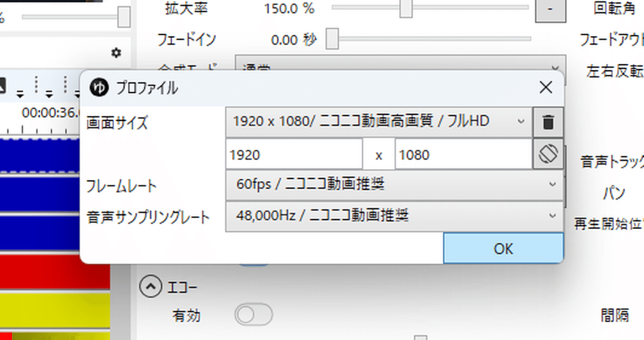Click the ゆ app icon in the dialog title
The height and width of the screenshot is (340, 644).
(99, 87)
